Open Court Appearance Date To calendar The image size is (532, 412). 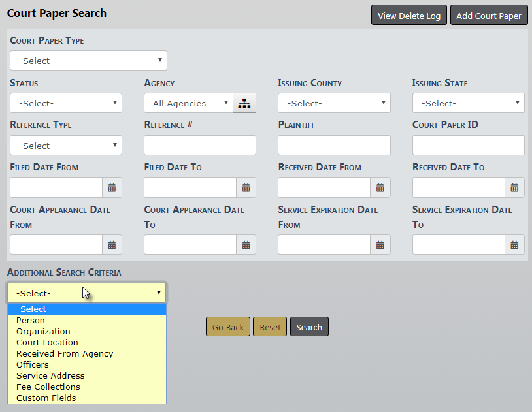tap(246, 245)
